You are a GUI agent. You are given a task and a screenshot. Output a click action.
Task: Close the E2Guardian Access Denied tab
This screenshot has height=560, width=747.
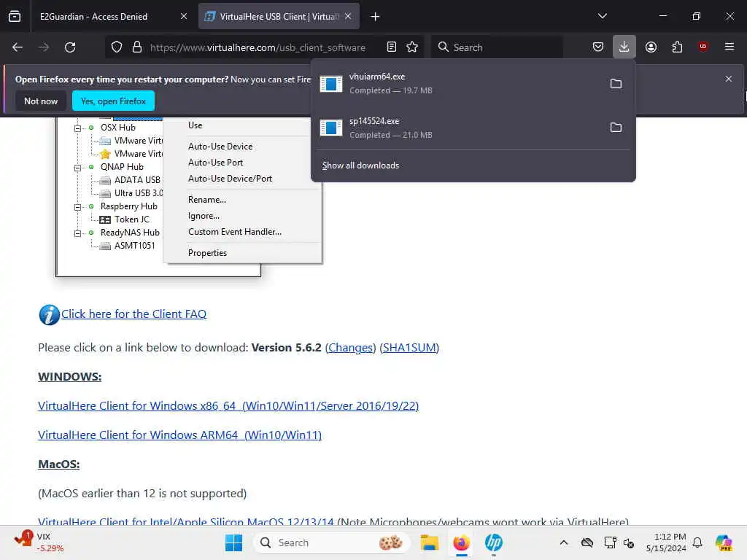184,16
